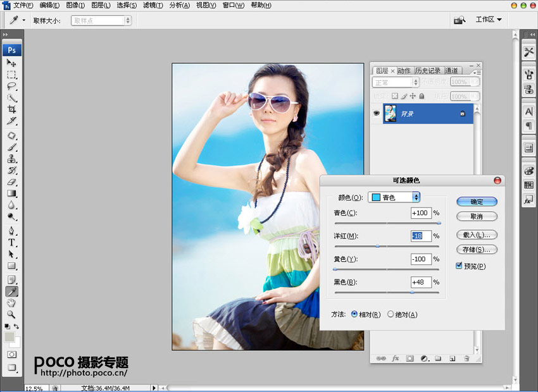538x392 pixels.
Task: Select the Horizontal Type tool
Action: click(11, 242)
